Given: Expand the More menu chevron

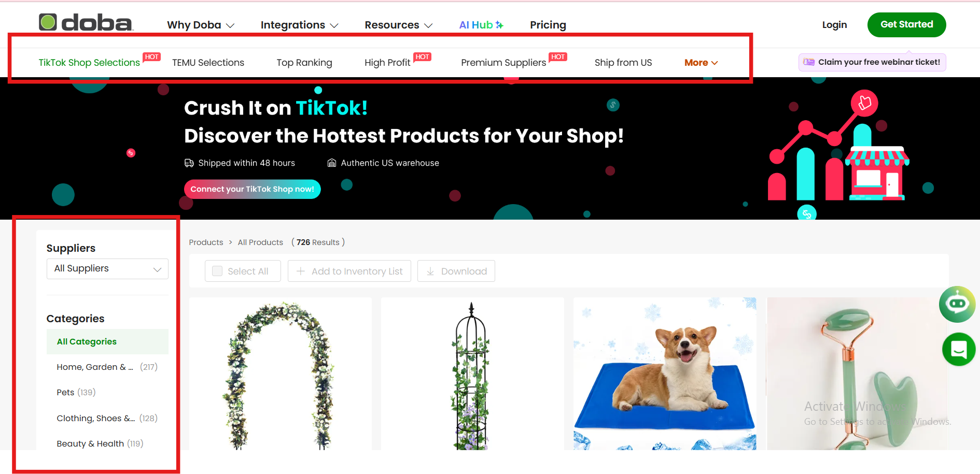Looking at the screenshot, I should tap(715, 63).
